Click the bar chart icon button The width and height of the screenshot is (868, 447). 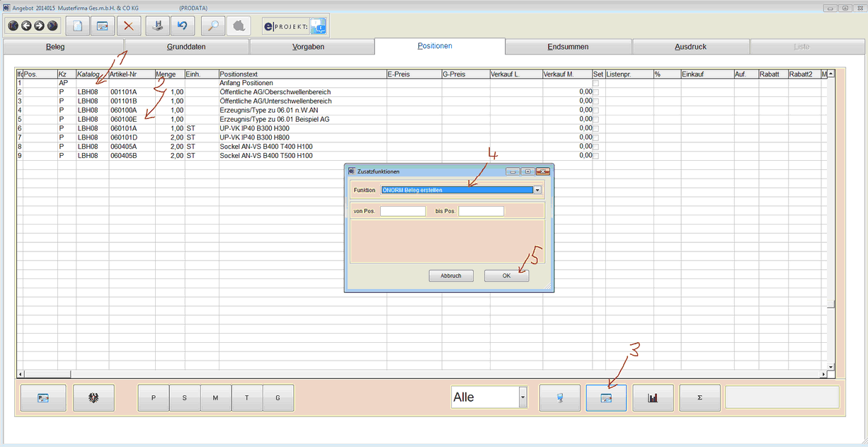click(x=653, y=398)
